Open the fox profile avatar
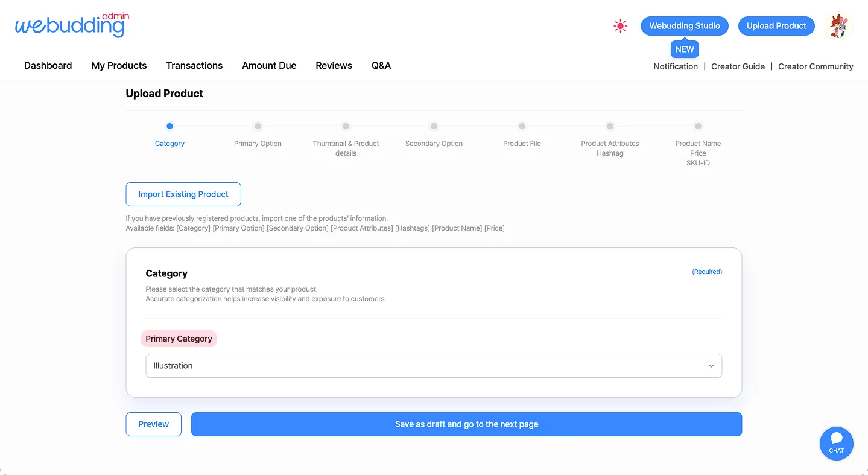 (x=838, y=26)
